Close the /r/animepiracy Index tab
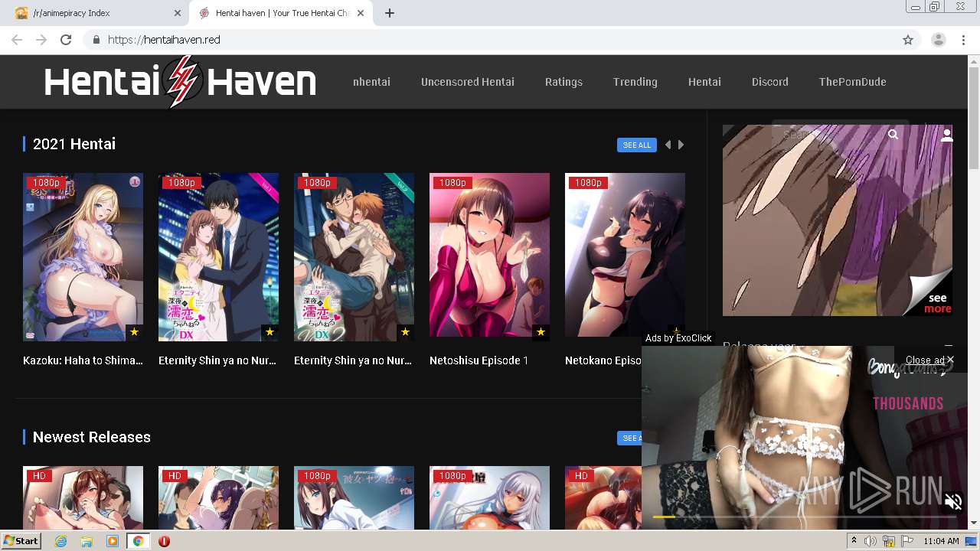 pyautogui.click(x=178, y=13)
